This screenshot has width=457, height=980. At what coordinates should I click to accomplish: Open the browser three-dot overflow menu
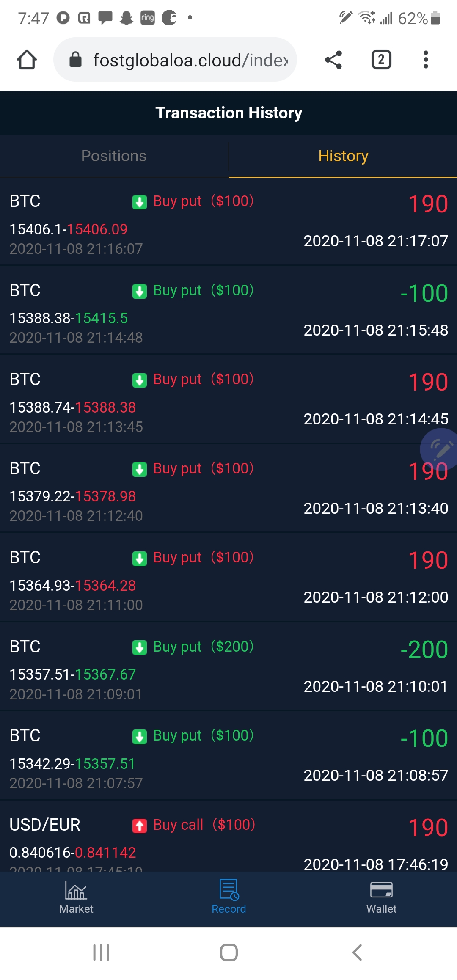(426, 60)
